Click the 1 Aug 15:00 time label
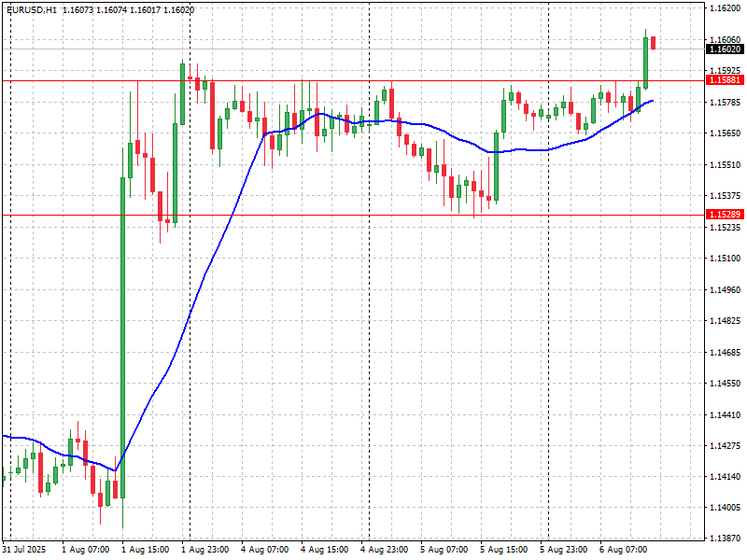The height and width of the screenshot is (560, 747). (x=146, y=550)
